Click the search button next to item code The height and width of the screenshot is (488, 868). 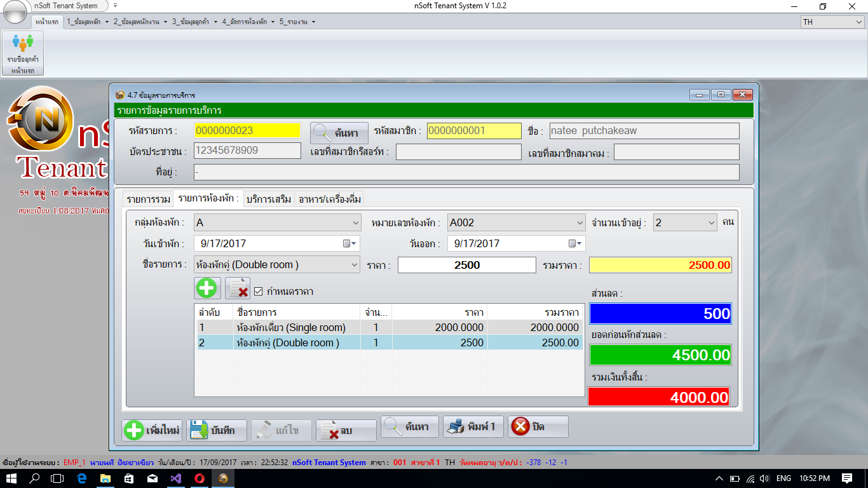339,133
